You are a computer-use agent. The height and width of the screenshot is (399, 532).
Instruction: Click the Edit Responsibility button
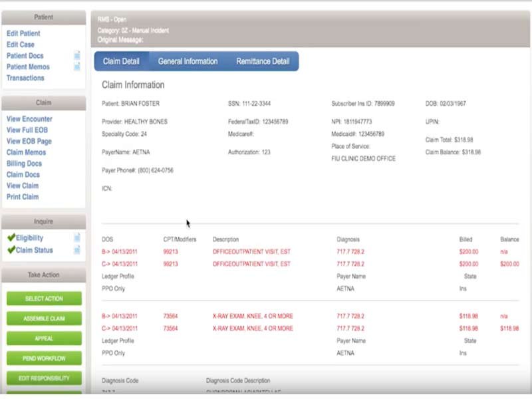point(44,378)
